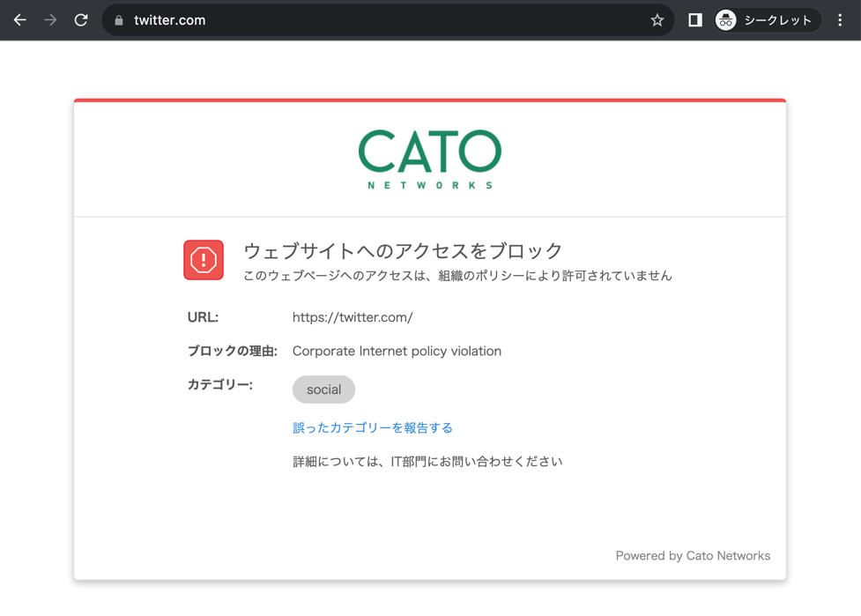Image resolution: width=861 pixels, height=616 pixels.
Task: Click the 誤ったカテゴリーを報告する link
Action: (x=372, y=427)
